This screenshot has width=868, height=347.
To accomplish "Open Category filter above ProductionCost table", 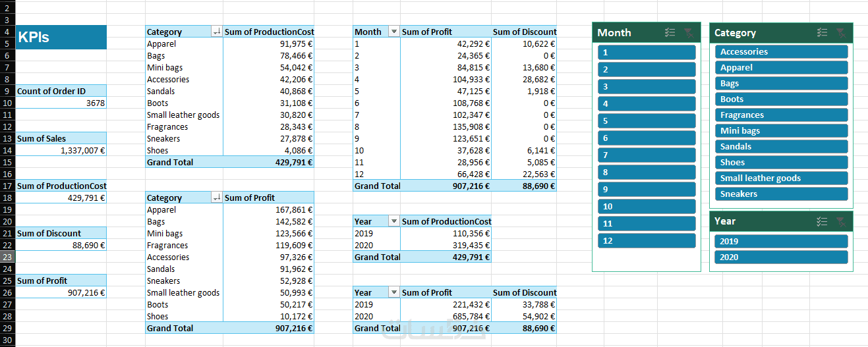I will coord(216,32).
